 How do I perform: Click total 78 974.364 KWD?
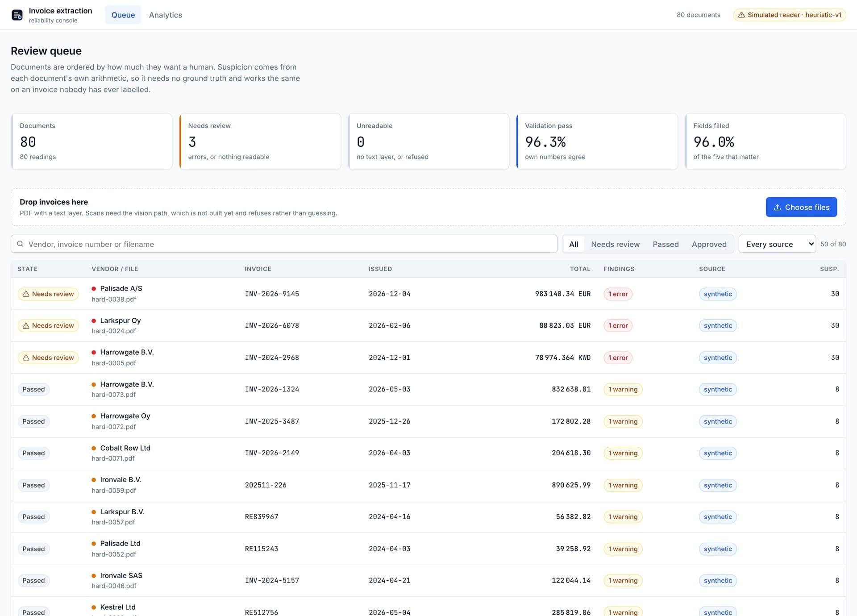(562, 358)
